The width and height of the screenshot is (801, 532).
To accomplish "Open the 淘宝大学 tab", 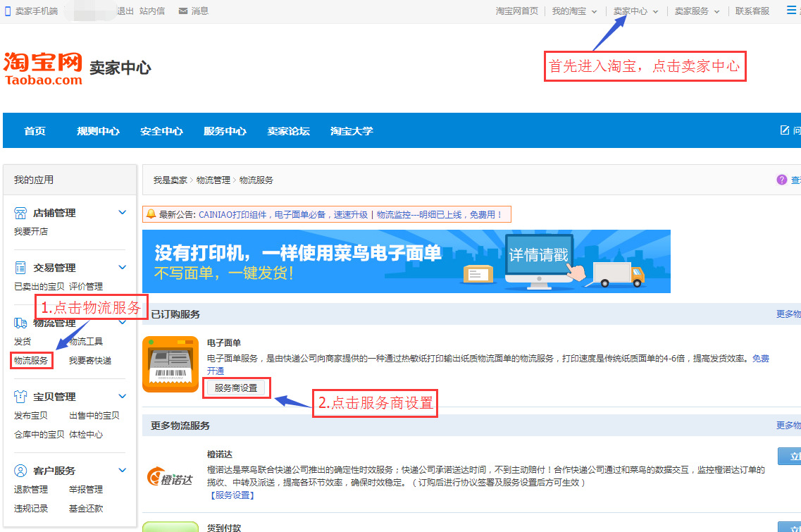I will coord(352,131).
